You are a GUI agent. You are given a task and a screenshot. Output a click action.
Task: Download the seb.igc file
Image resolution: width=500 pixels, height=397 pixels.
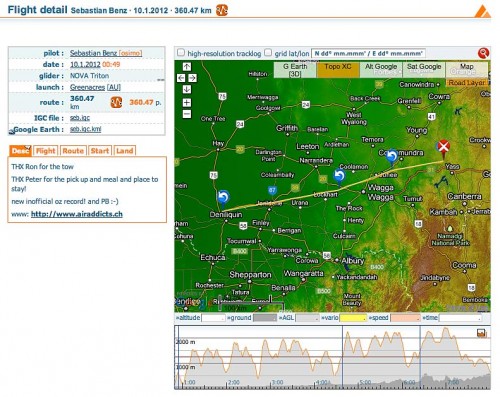(x=80, y=118)
